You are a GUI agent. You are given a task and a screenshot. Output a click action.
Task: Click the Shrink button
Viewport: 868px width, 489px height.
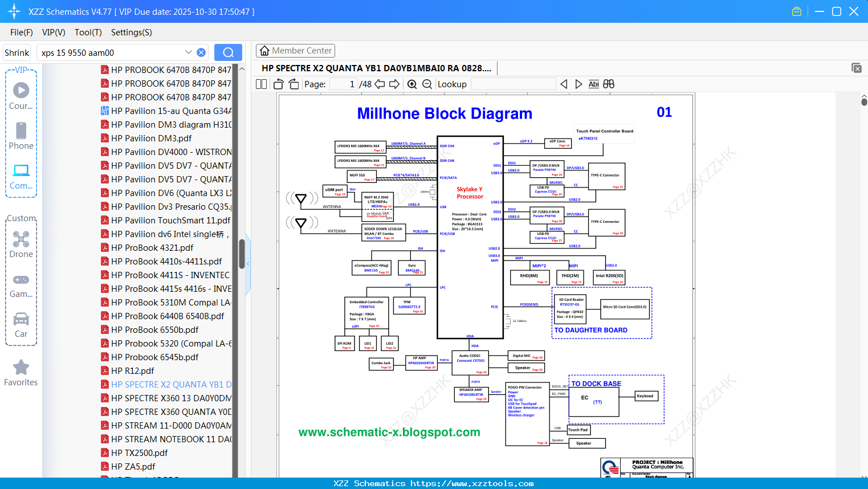pyautogui.click(x=17, y=52)
